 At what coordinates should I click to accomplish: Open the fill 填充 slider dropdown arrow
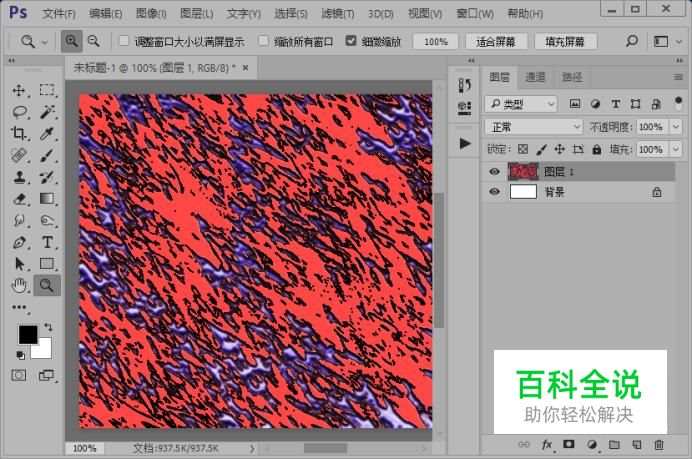pyautogui.click(x=676, y=150)
